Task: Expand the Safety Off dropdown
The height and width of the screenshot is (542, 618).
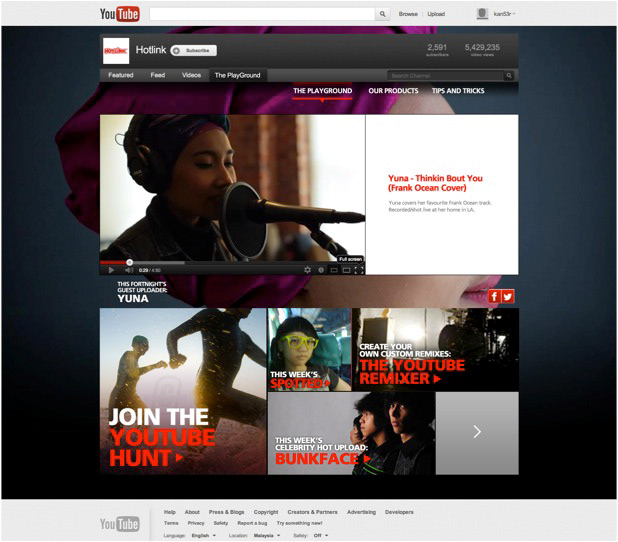Action: (x=320, y=535)
